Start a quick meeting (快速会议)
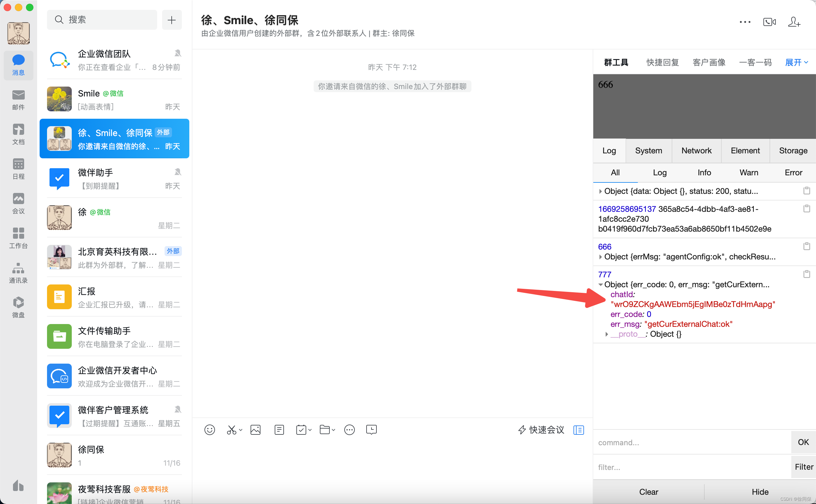Screen dimensions: 816x504 (x=541, y=430)
